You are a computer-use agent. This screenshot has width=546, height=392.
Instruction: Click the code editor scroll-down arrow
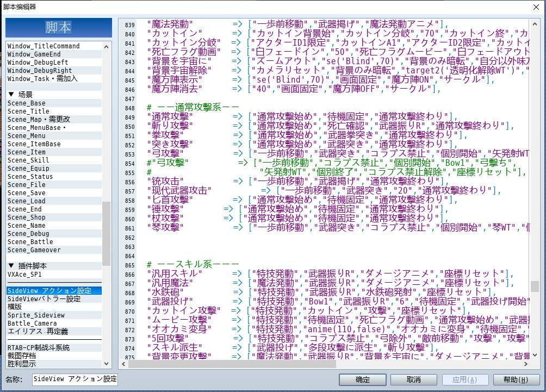coord(535,355)
